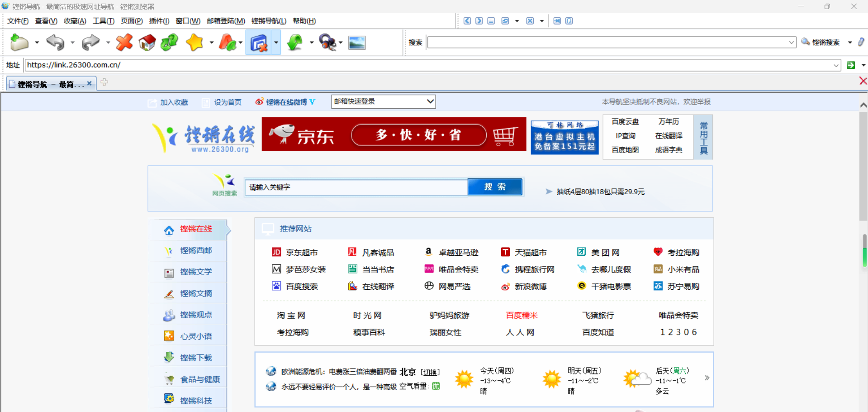Viewport: 868px width, 412px height.
Task: Open the Back history dropdown arrow
Action: pos(72,43)
